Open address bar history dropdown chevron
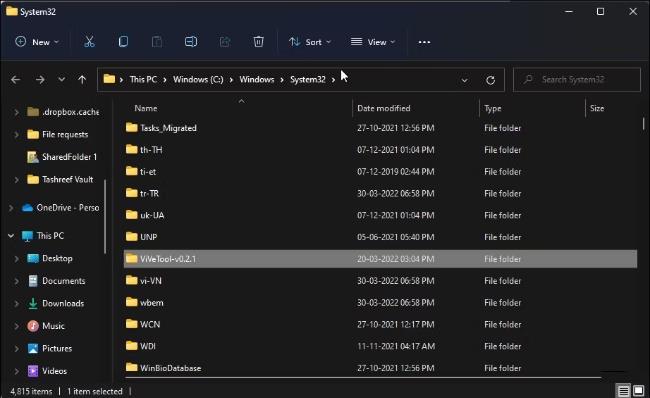Screen dimensions: 650x398 pyautogui.click(x=465, y=80)
